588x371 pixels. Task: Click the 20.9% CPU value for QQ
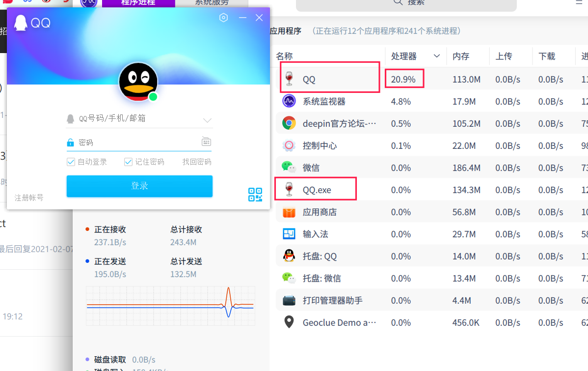point(403,80)
